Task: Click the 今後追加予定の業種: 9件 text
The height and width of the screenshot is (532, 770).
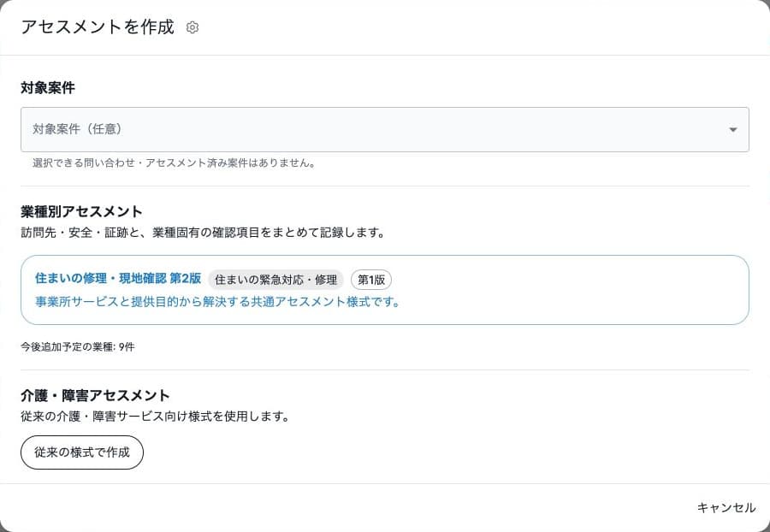Action: 78,347
